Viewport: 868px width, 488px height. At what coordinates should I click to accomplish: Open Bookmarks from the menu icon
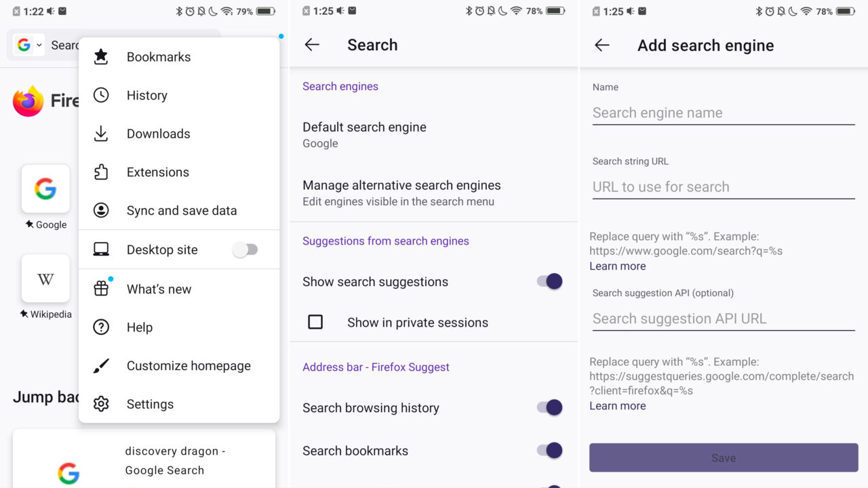click(100, 57)
